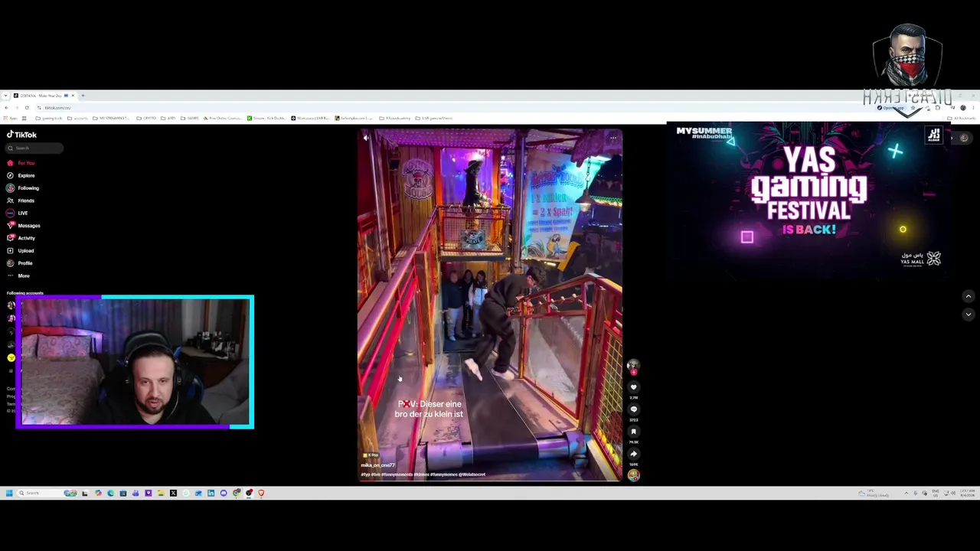This screenshot has height=551, width=980.
Task: Open a new browser tab
Action: pos(83,96)
